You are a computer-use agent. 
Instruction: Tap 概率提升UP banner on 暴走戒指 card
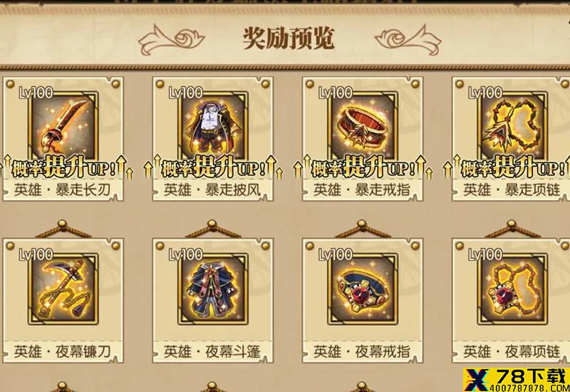coord(363,167)
